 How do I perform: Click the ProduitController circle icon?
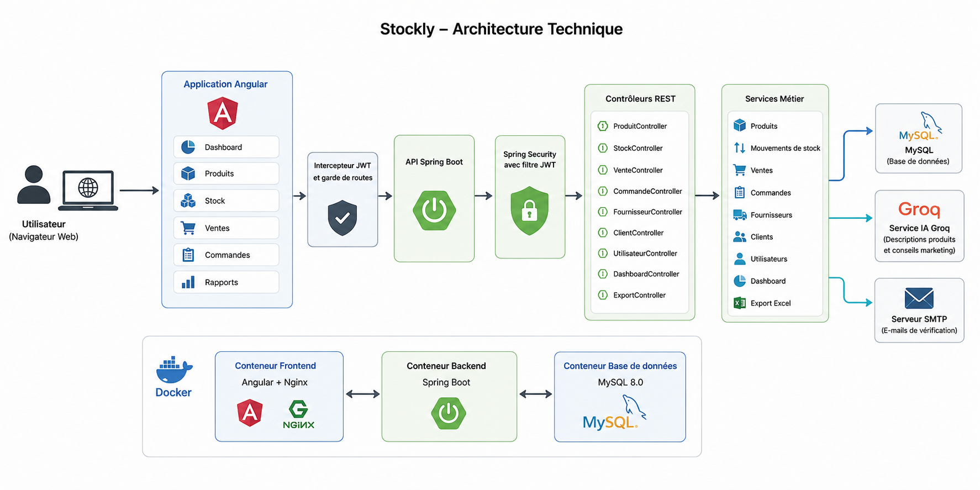[603, 126]
